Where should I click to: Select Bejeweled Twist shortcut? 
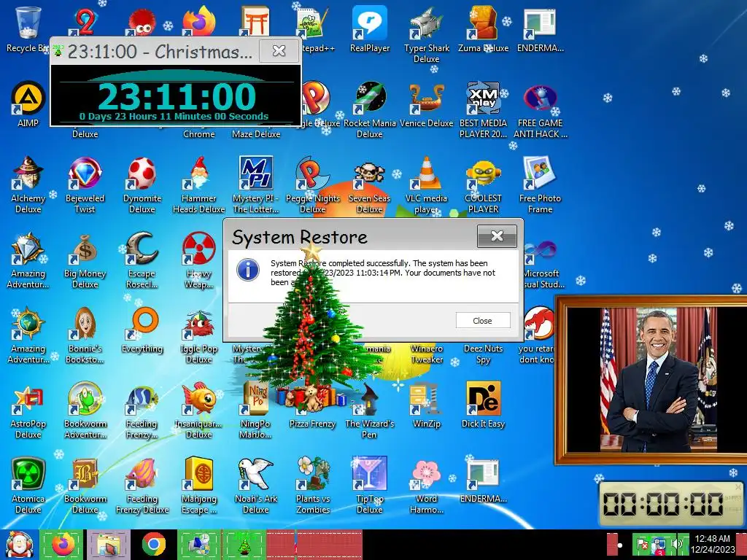pos(85,184)
